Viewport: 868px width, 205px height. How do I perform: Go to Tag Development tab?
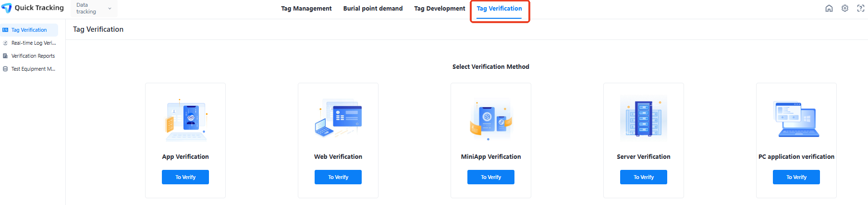tap(440, 9)
